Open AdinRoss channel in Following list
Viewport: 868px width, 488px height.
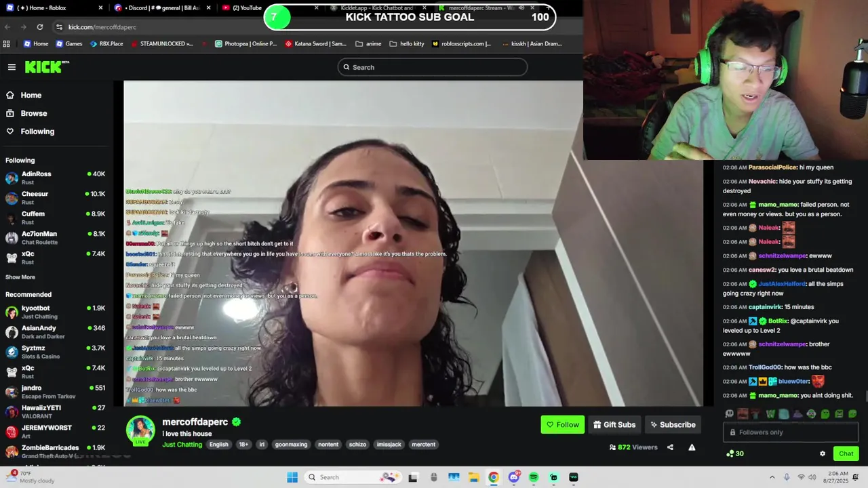click(55, 178)
